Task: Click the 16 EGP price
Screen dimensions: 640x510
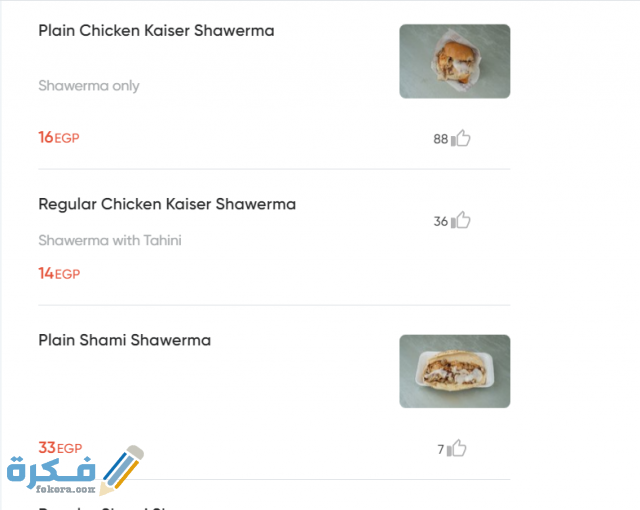Action: tap(58, 138)
